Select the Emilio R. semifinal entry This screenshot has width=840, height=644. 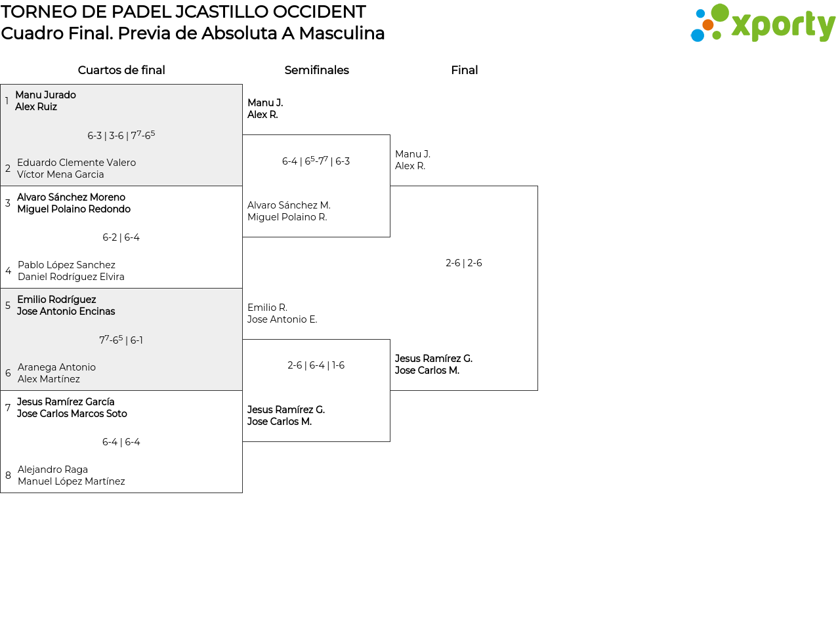tap(282, 313)
